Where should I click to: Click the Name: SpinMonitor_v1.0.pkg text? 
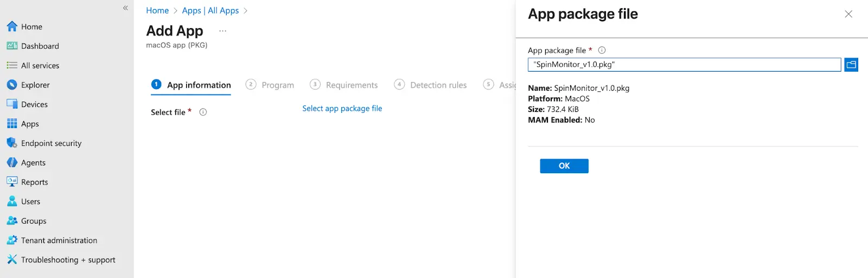pos(578,88)
